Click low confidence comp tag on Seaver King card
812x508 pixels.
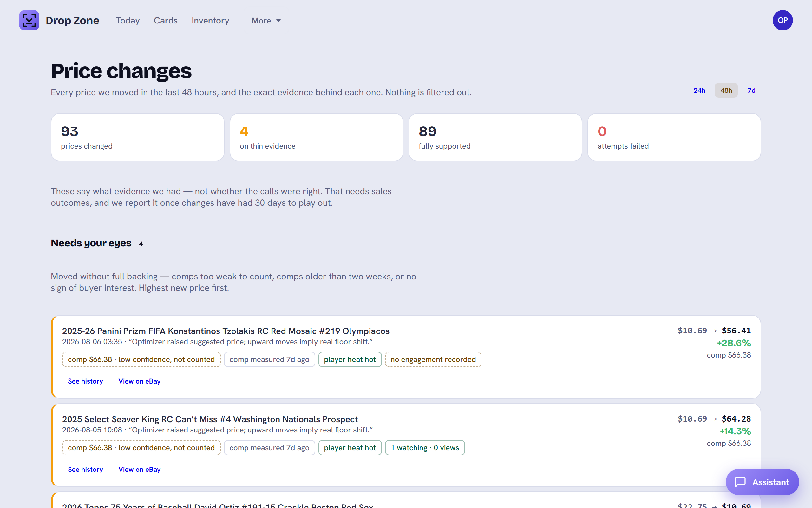click(x=141, y=448)
